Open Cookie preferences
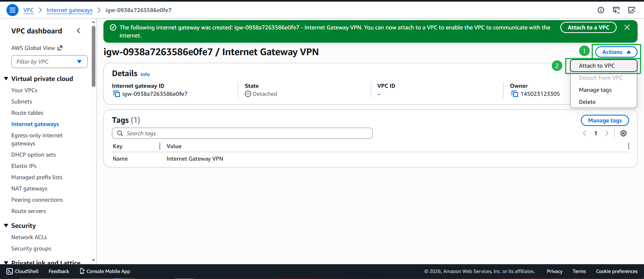The height and width of the screenshot is (279, 644). coord(617,271)
